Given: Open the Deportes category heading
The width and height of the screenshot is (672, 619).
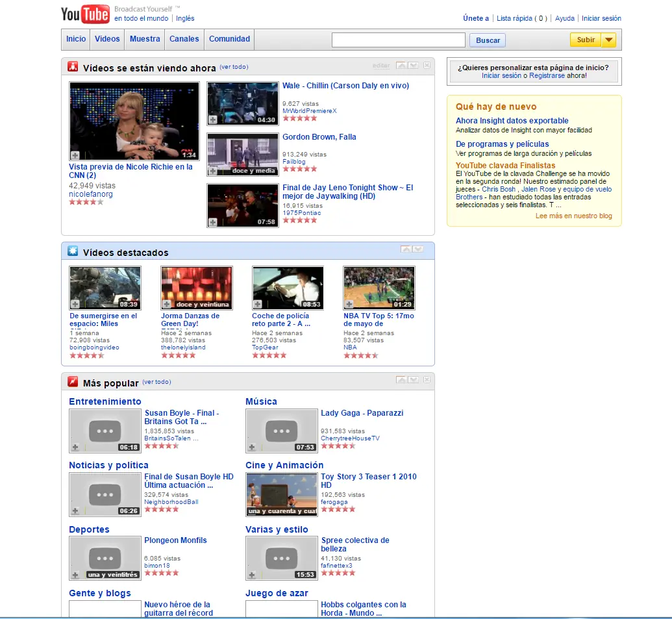Looking at the screenshot, I should [89, 529].
